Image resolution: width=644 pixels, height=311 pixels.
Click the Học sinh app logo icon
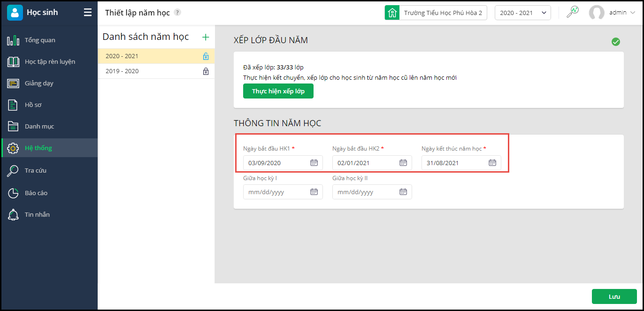[x=15, y=13]
